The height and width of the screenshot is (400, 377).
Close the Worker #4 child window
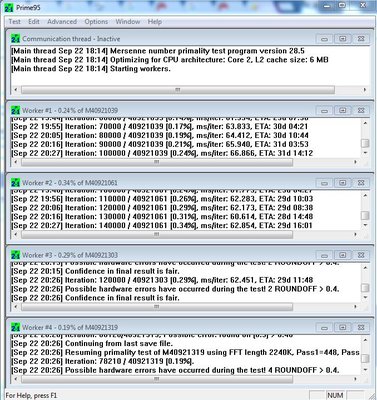point(361,327)
